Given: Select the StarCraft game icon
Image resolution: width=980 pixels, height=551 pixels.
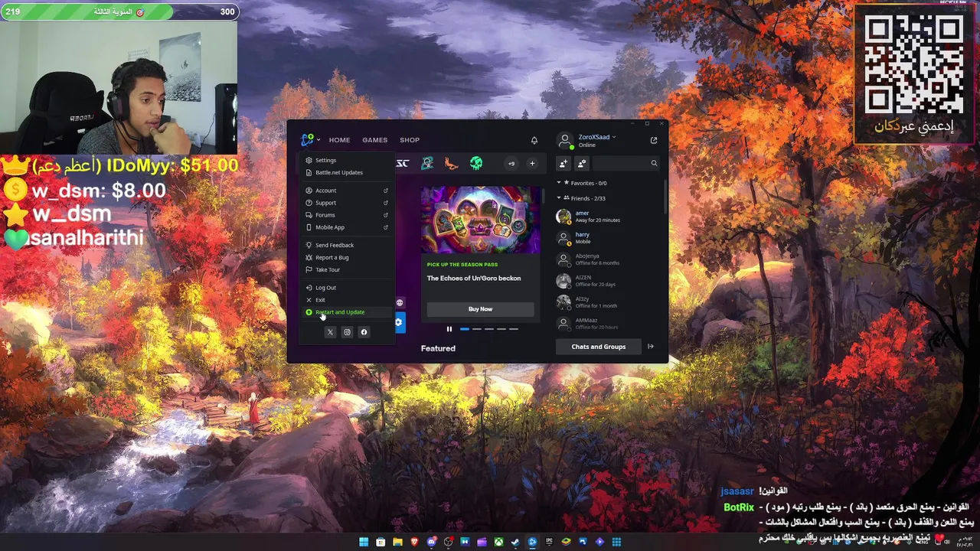Looking at the screenshot, I should (x=402, y=163).
